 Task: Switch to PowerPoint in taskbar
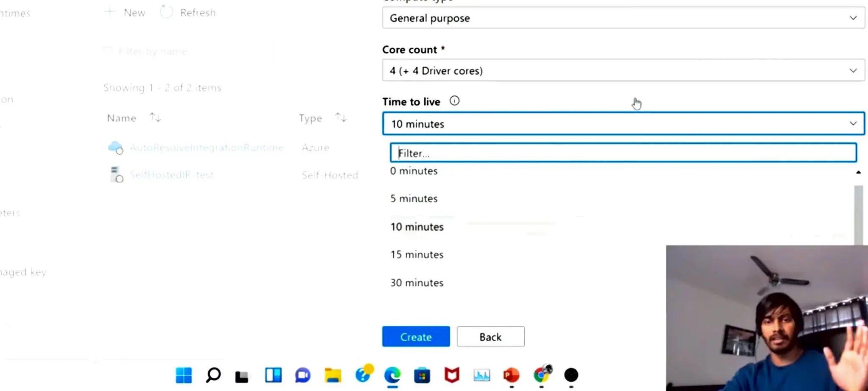pos(512,375)
